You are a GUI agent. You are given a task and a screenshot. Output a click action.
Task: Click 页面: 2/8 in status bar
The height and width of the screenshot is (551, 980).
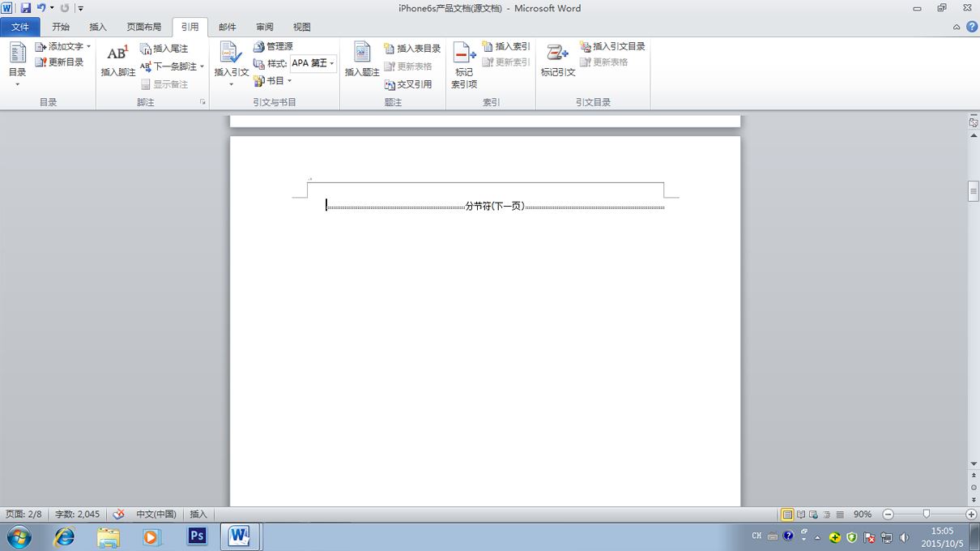[x=23, y=515]
